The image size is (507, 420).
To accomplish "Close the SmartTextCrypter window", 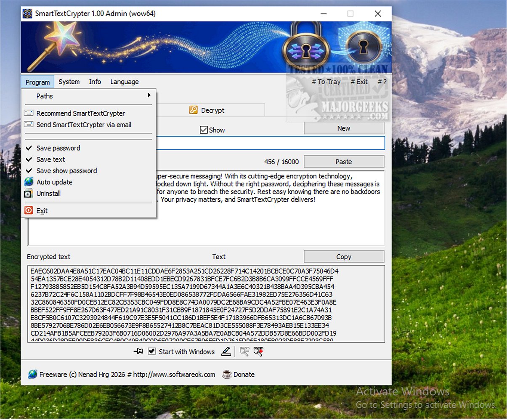I will pos(378,13).
